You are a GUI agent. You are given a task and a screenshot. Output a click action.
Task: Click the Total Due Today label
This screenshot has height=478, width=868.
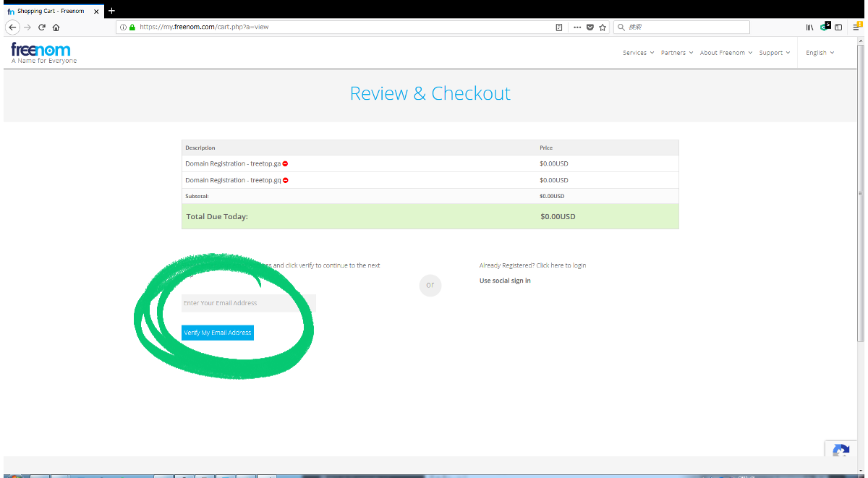coord(217,216)
